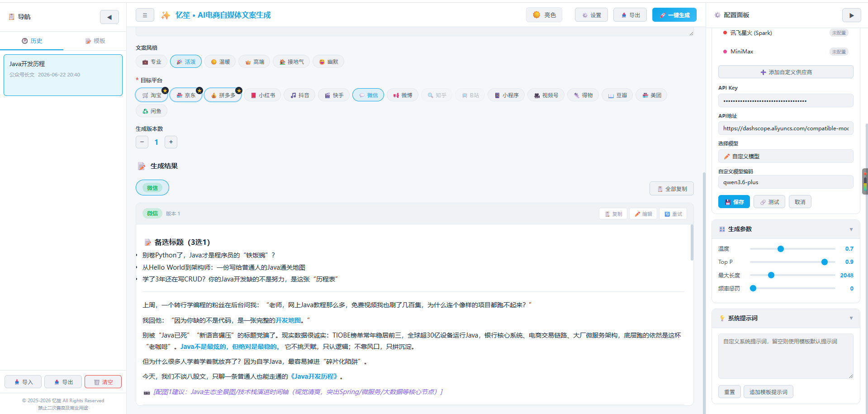
Task: Toggle the 拼多多 target platform
Action: [223, 95]
